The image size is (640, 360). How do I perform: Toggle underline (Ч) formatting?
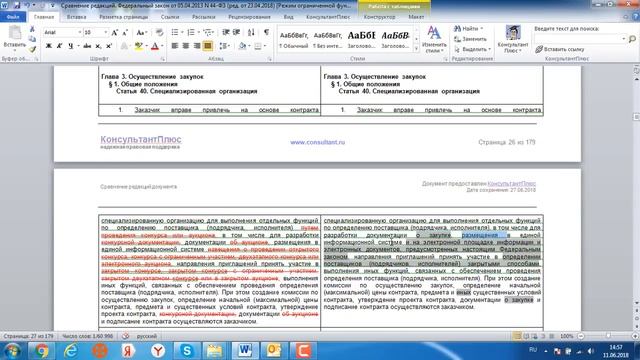70,46
